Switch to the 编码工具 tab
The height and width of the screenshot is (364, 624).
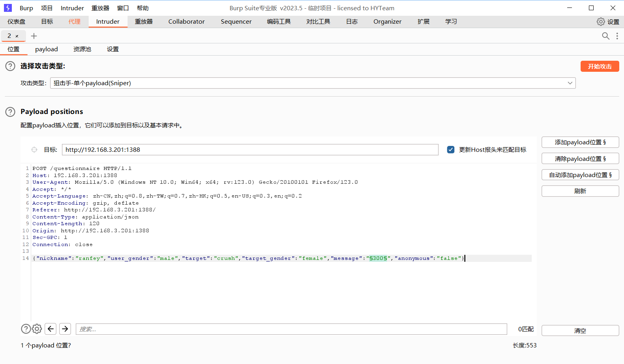pos(279,22)
